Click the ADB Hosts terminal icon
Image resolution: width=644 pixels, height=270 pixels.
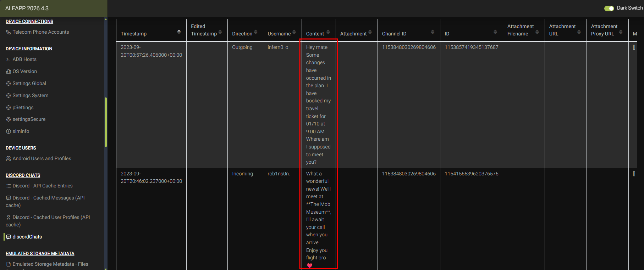pos(9,60)
